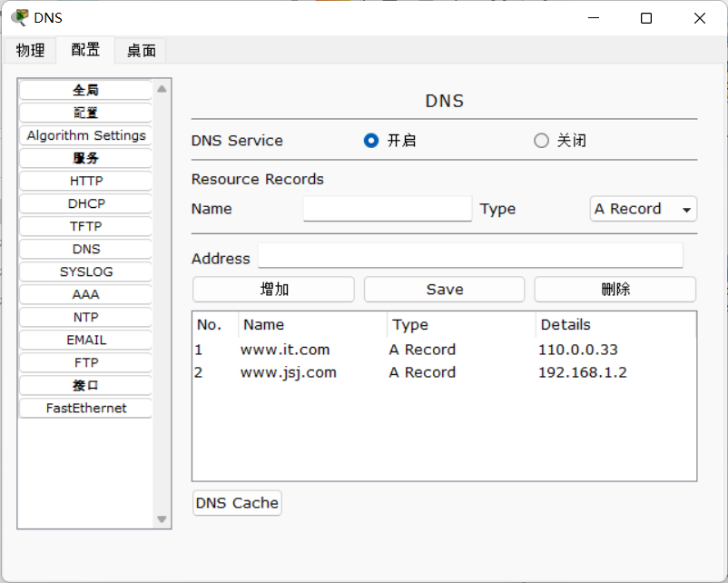The image size is (728, 583).
Task: Switch to the 物理 tab
Action: (30, 51)
